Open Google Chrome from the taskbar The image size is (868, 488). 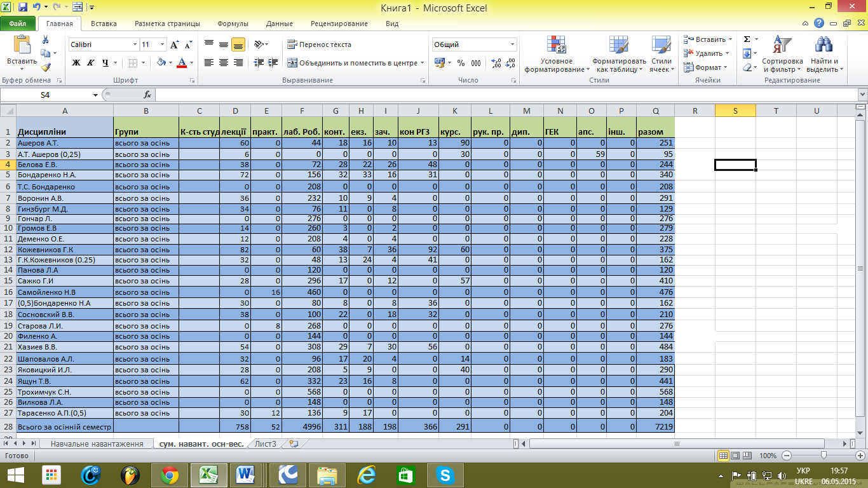(169, 474)
